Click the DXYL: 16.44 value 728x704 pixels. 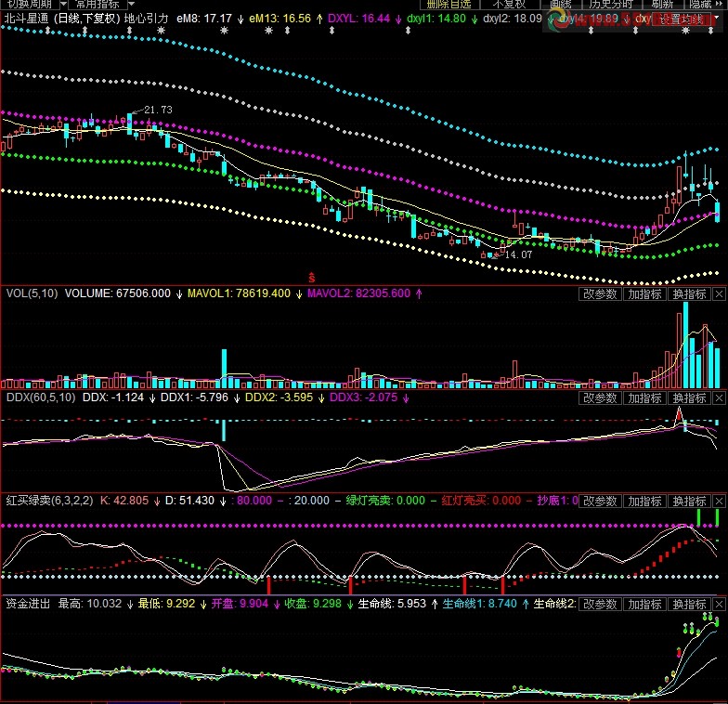click(x=358, y=19)
